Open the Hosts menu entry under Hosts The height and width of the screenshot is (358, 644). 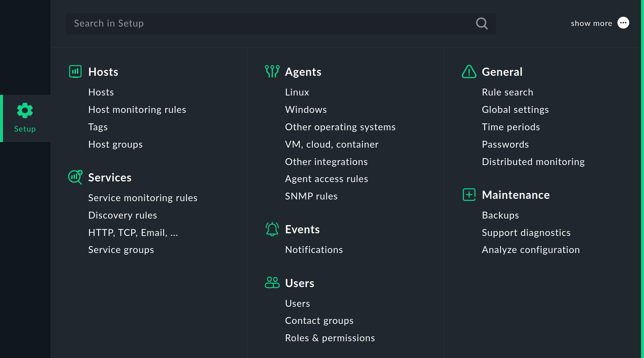(101, 92)
